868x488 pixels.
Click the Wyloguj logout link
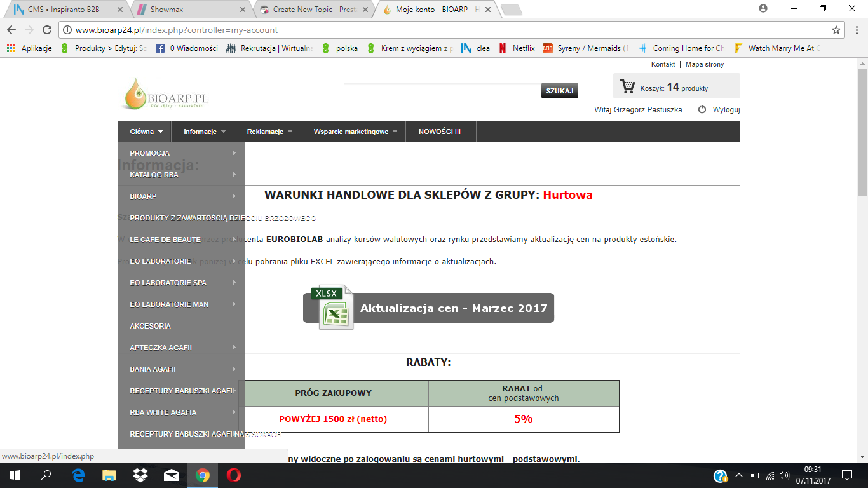[726, 109]
